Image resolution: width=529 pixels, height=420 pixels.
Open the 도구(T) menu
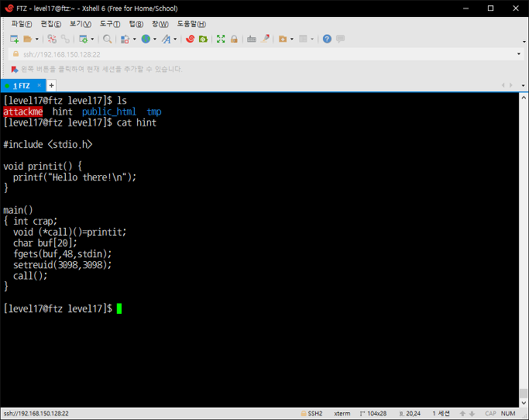pos(110,24)
